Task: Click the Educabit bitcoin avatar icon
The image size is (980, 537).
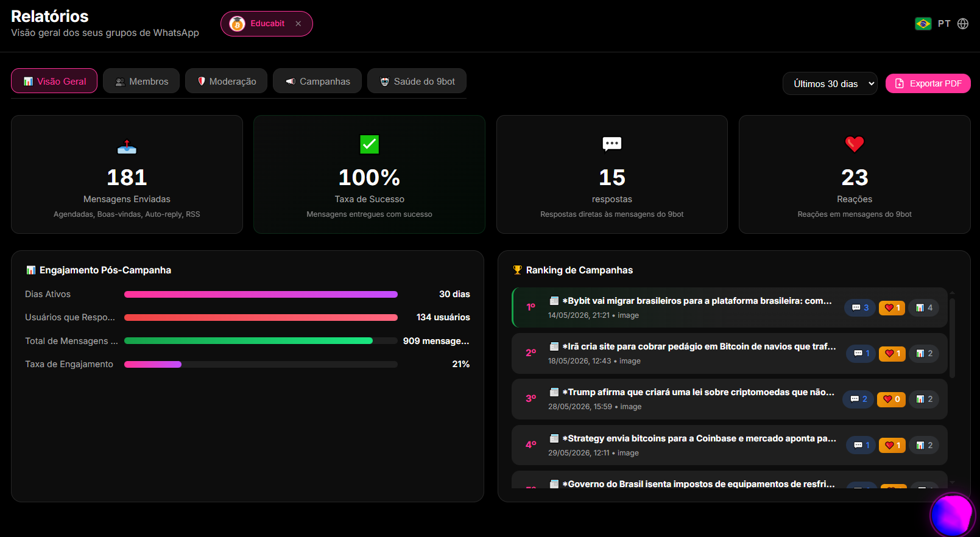Action: [x=237, y=24]
